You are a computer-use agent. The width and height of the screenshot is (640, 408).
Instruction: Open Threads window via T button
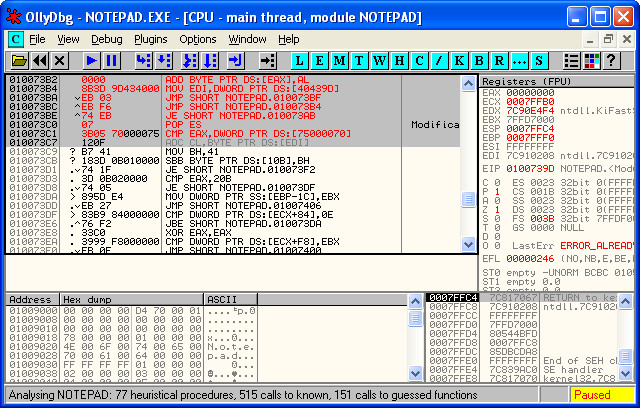click(x=359, y=61)
